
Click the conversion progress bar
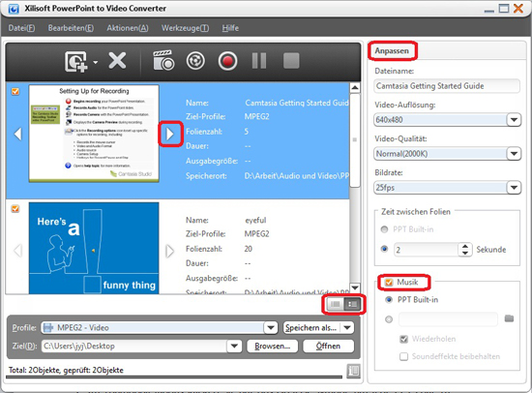point(174,377)
